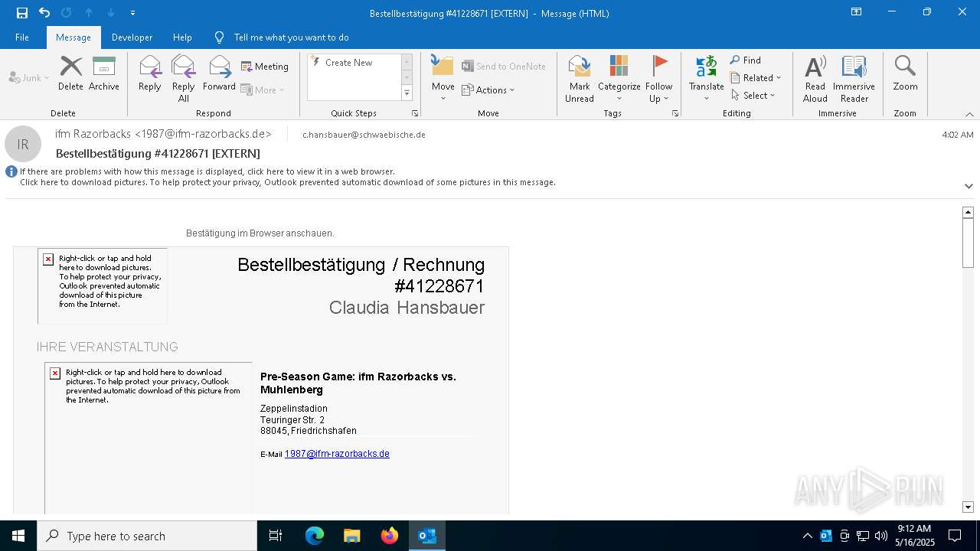Open the Quick Steps dialog launcher

tap(415, 113)
